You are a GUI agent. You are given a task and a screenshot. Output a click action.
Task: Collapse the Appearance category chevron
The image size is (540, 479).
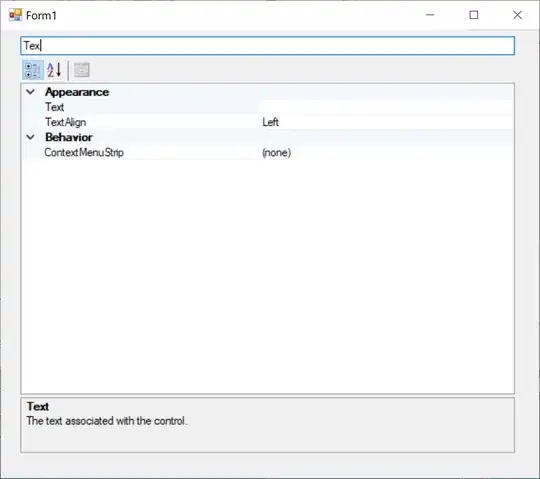click(x=31, y=92)
